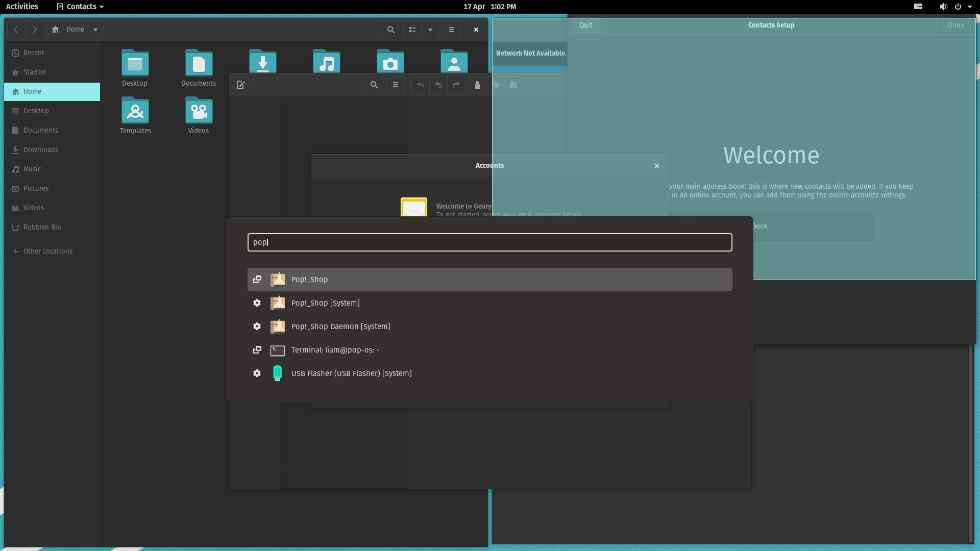This screenshot has width=980, height=551.
Task: Click the Quit button in Contacts Setup
Action: click(586, 26)
